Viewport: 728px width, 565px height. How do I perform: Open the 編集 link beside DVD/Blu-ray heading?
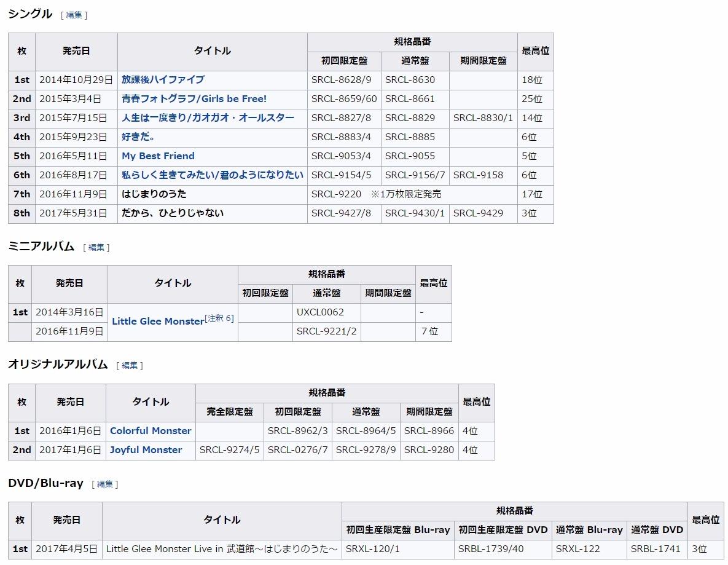[105, 484]
